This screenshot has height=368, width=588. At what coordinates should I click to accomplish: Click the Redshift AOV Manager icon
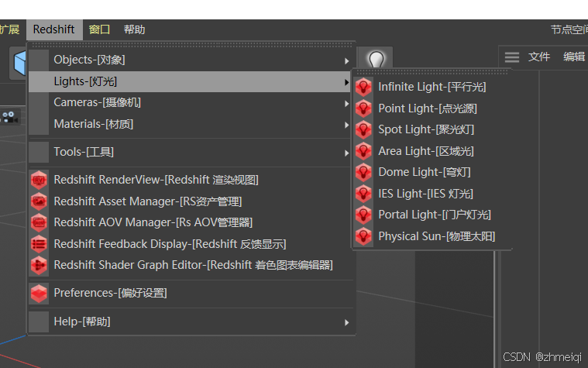coord(39,223)
